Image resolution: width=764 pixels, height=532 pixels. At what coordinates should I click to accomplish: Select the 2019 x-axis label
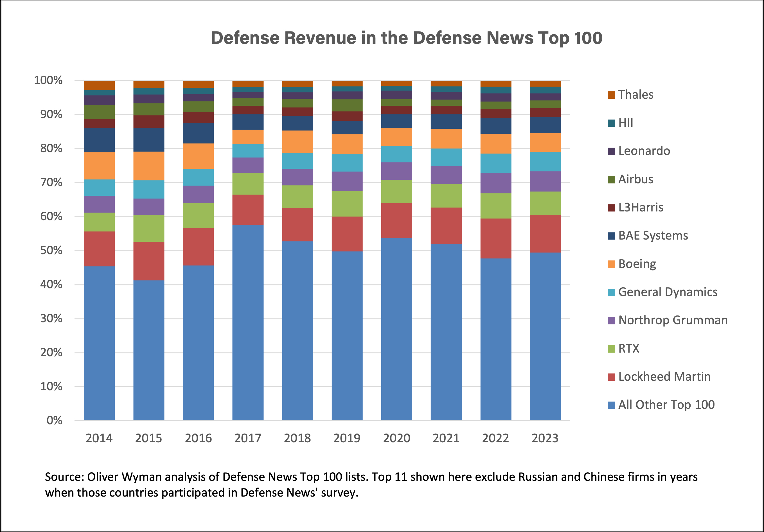pos(347,438)
